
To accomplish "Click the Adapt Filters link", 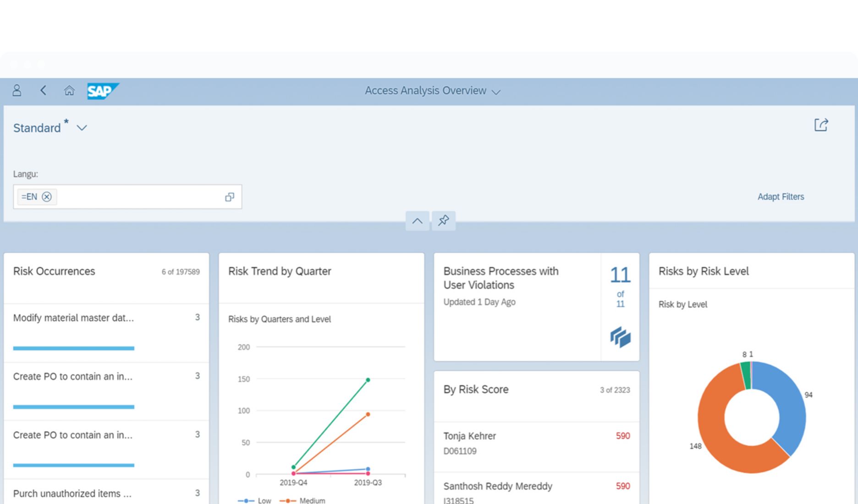I will (781, 197).
